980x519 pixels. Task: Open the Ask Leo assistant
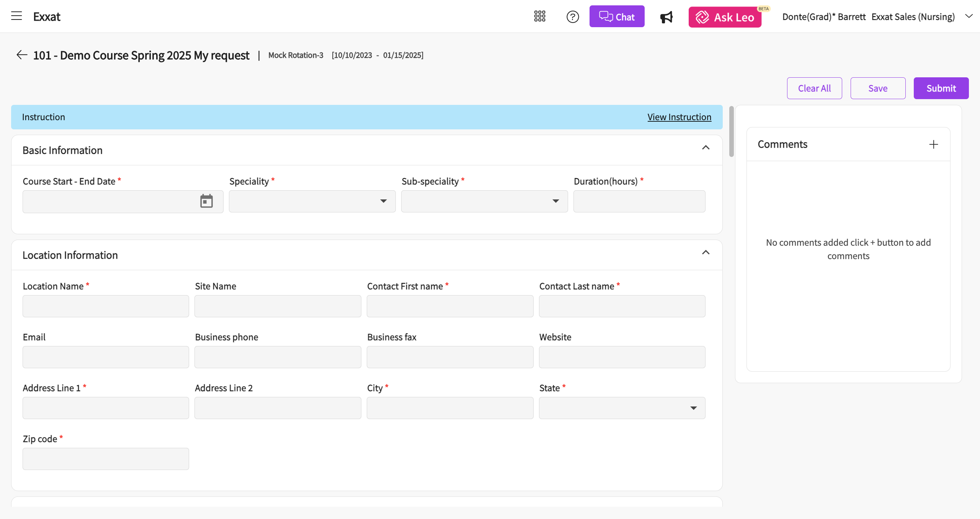[725, 17]
